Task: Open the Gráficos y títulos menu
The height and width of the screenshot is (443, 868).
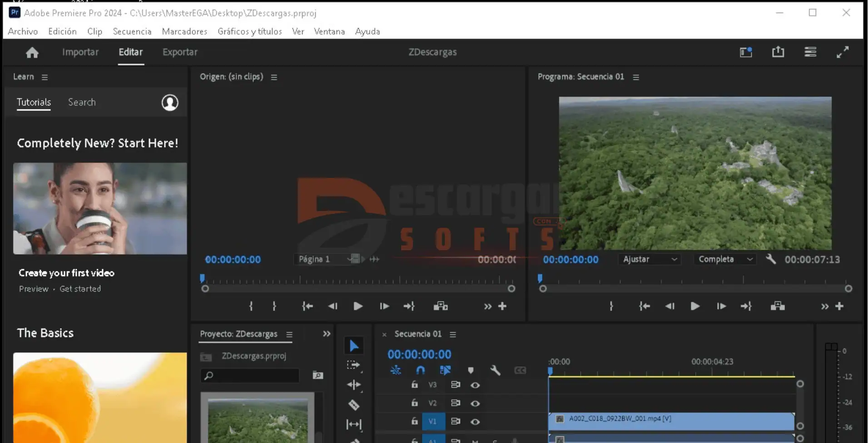Action: tap(249, 31)
